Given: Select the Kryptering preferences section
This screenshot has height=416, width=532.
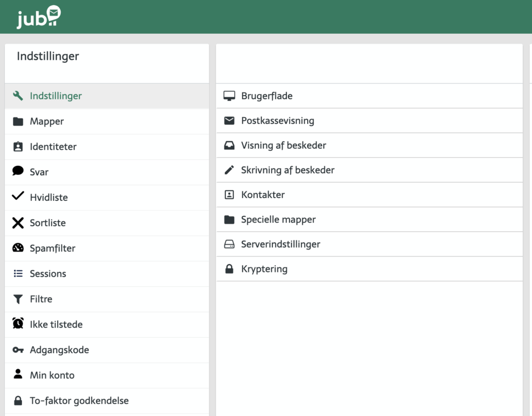Looking at the screenshot, I should (x=264, y=269).
